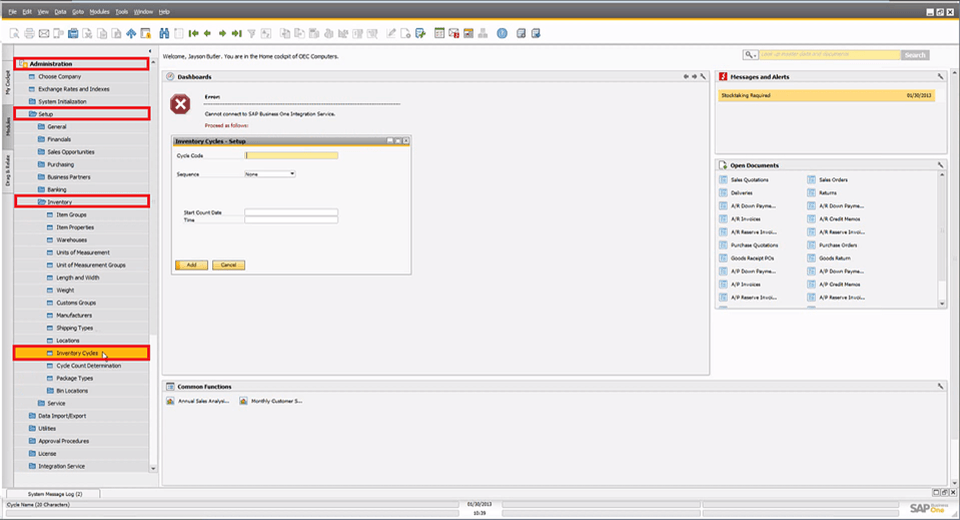The width and height of the screenshot is (960, 520).
Task: Jump to the last data record
Action: [237, 34]
